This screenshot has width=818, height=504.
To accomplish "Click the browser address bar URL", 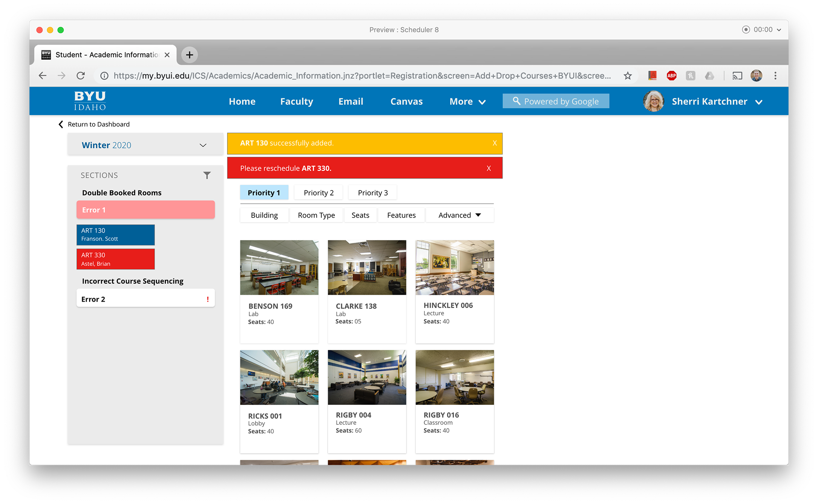I will 362,76.
